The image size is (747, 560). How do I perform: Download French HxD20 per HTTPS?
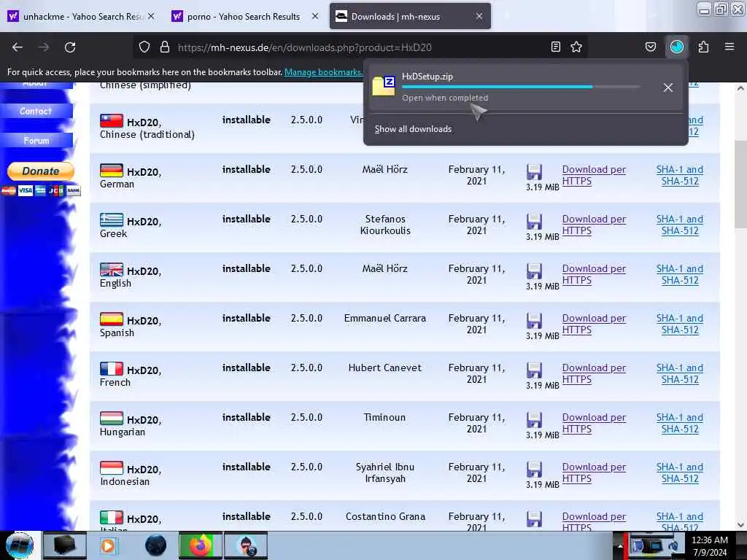[594, 373]
